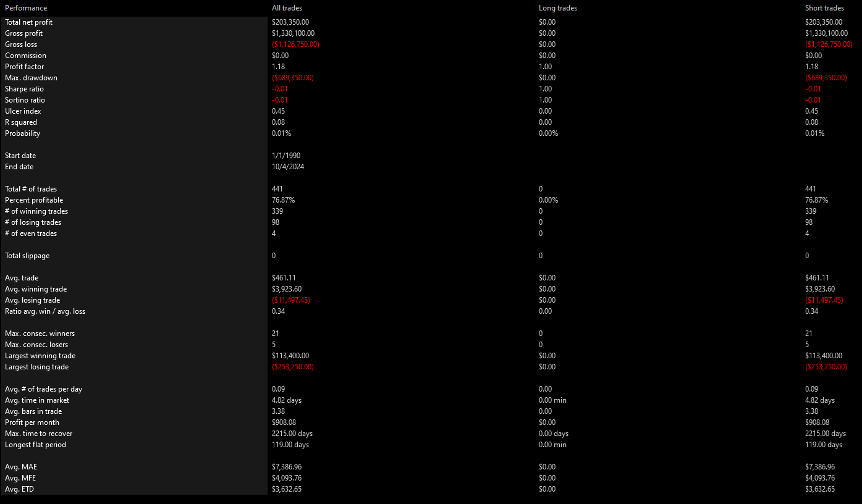Select the Gross loss row label
Viewport: 862px width, 504px height.
click(x=21, y=44)
